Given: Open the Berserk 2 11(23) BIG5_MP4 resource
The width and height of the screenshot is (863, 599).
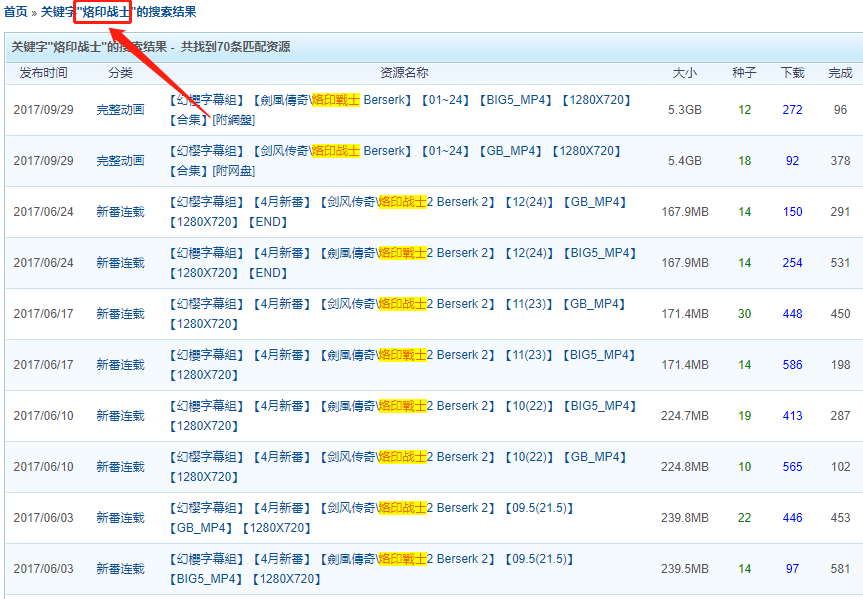Looking at the screenshot, I should click(x=403, y=364).
